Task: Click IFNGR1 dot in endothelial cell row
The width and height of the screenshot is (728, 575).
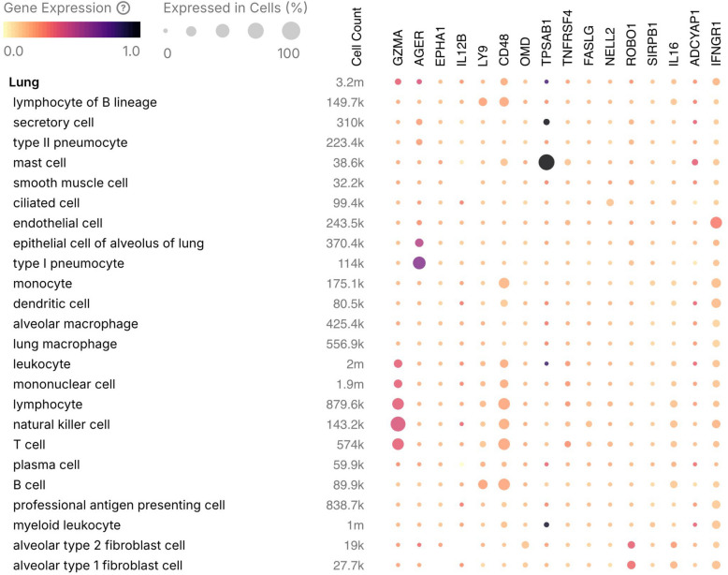Action: pos(716,223)
